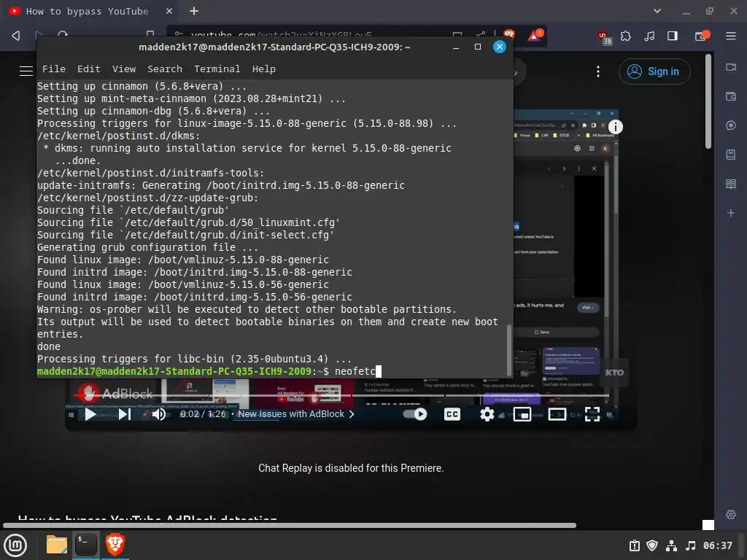Open the File menu in terminal

[x=54, y=69]
